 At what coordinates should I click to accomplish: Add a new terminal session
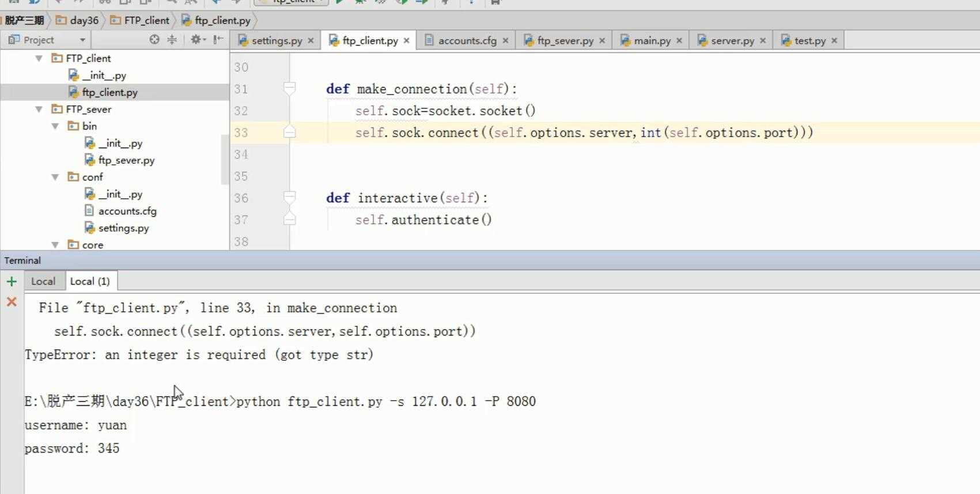[x=12, y=281]
